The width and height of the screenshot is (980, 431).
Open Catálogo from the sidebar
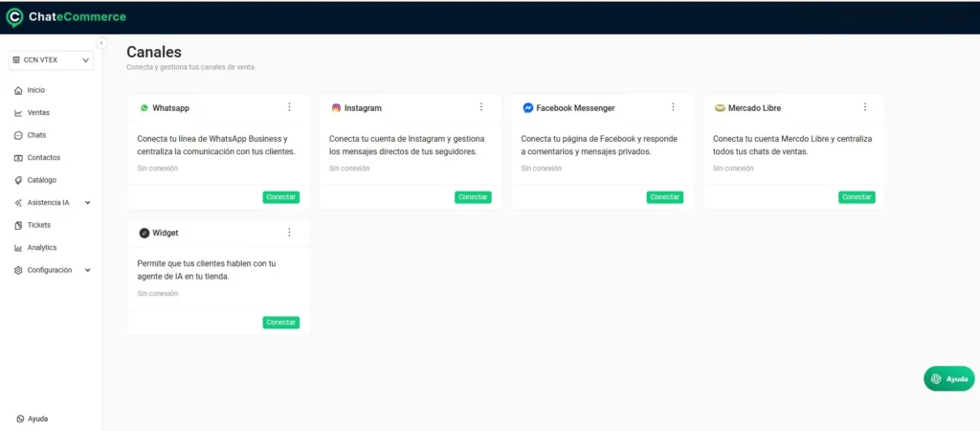point(42,180)
